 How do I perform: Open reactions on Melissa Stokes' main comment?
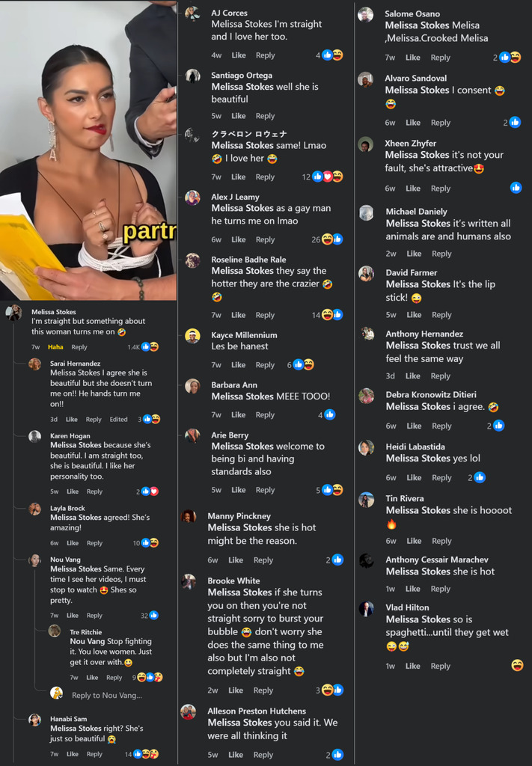tap(143, 347)
